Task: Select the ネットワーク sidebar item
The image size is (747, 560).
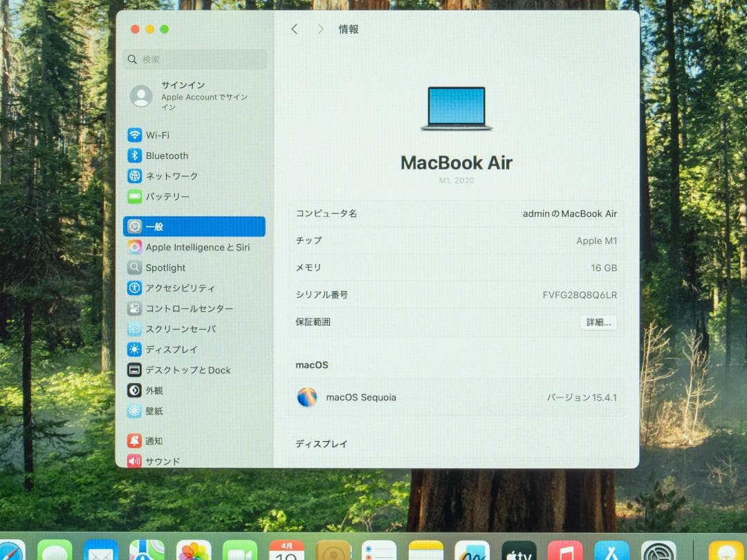Action: [x=194, y=176]
